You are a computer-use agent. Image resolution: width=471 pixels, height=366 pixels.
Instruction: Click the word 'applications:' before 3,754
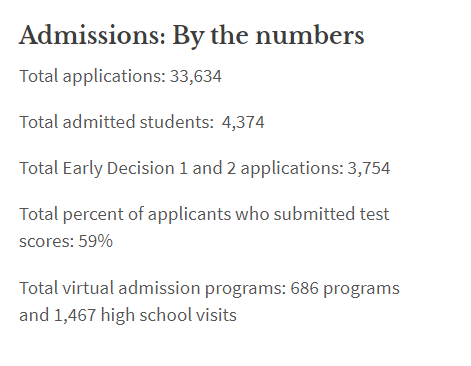292,169
